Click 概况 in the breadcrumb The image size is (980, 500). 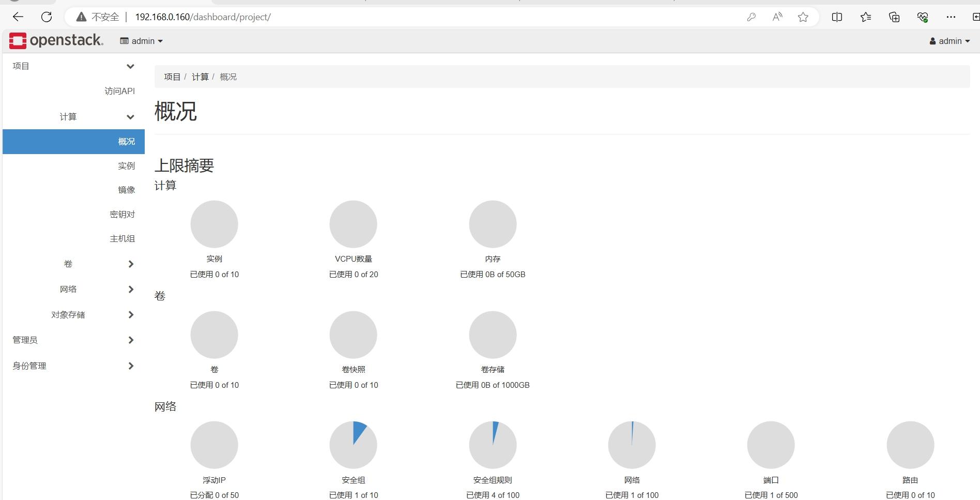(x=228, y=77)
